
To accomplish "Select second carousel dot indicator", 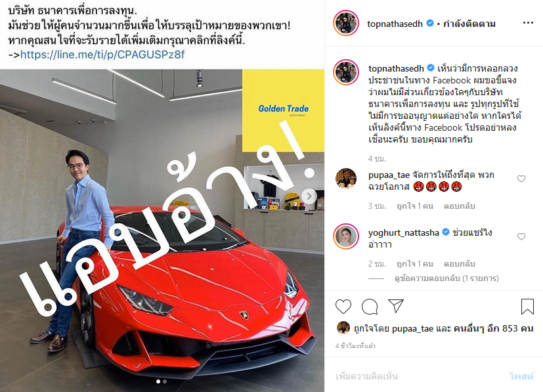I will click(165, 381).
